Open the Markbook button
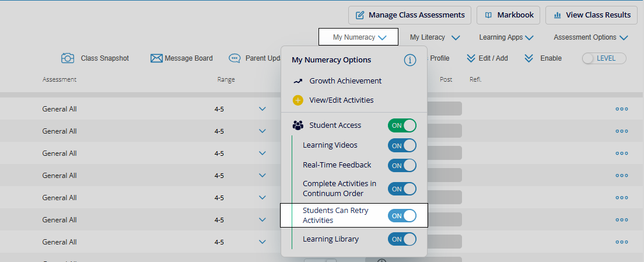Viewport: 644px width, 262px height. [509, 15]
